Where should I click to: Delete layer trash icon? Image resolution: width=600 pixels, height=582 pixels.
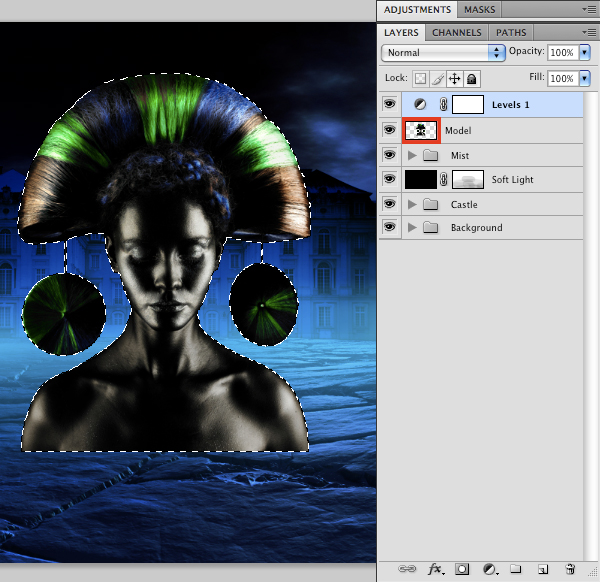click(x=570, y=569)
